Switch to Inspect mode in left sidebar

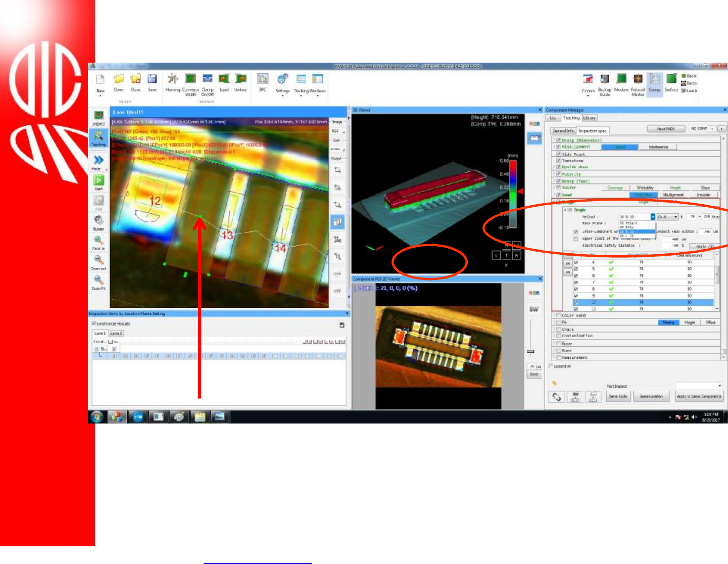point(99,118)
